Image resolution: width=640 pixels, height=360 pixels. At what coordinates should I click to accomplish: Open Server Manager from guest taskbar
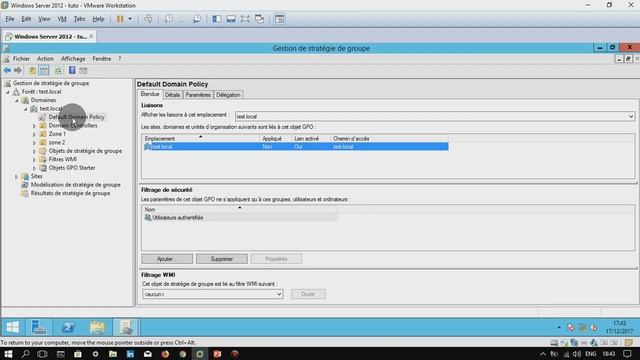click(39, 327)
